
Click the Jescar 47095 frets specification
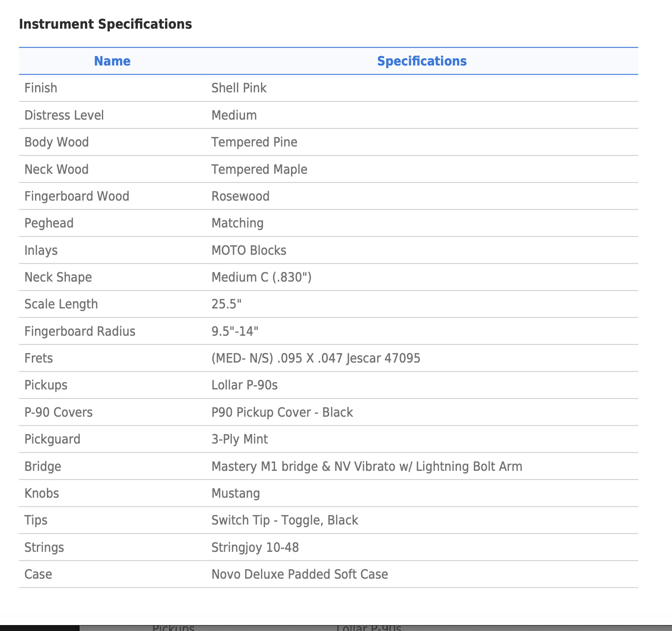tap(316, 358)
